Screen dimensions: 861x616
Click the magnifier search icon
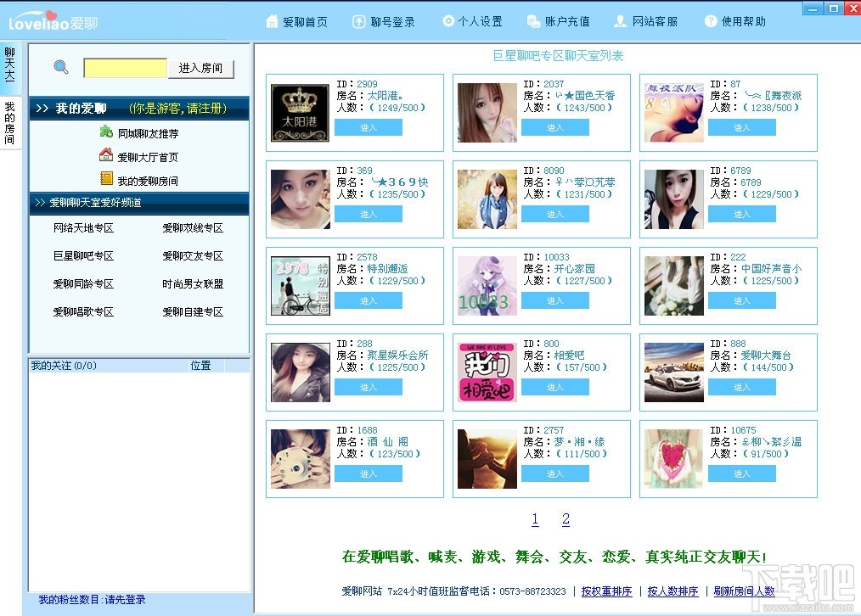[61, 68]
